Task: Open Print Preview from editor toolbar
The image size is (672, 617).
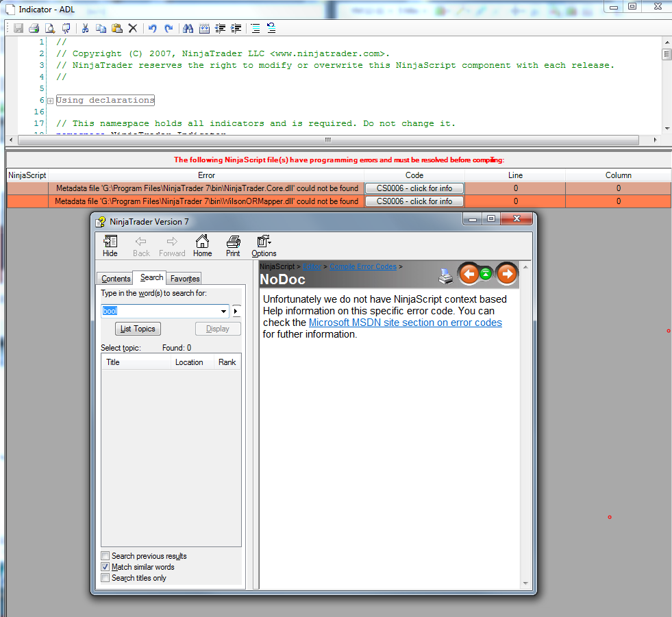Action: click(50, 28)
